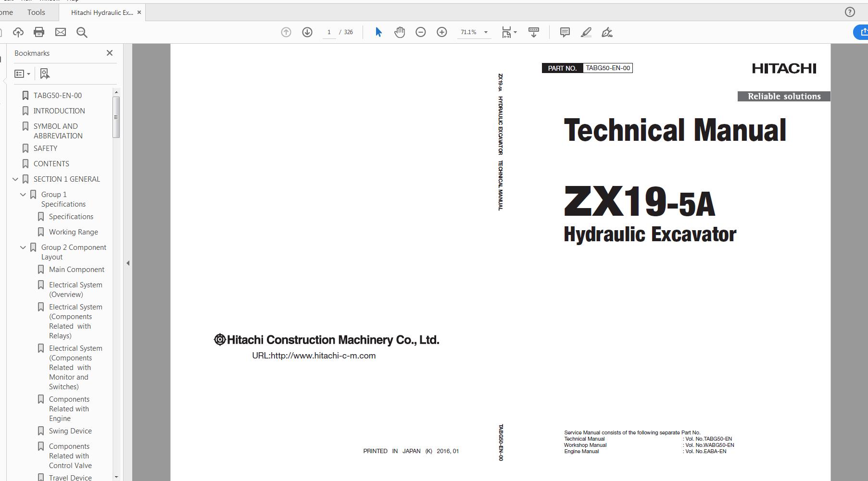Click the upload to cloud icon

18,32
